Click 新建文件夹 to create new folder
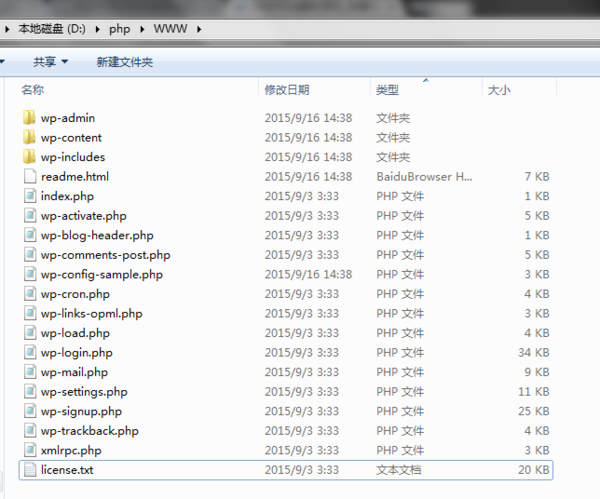 click(x=124, y=62)
